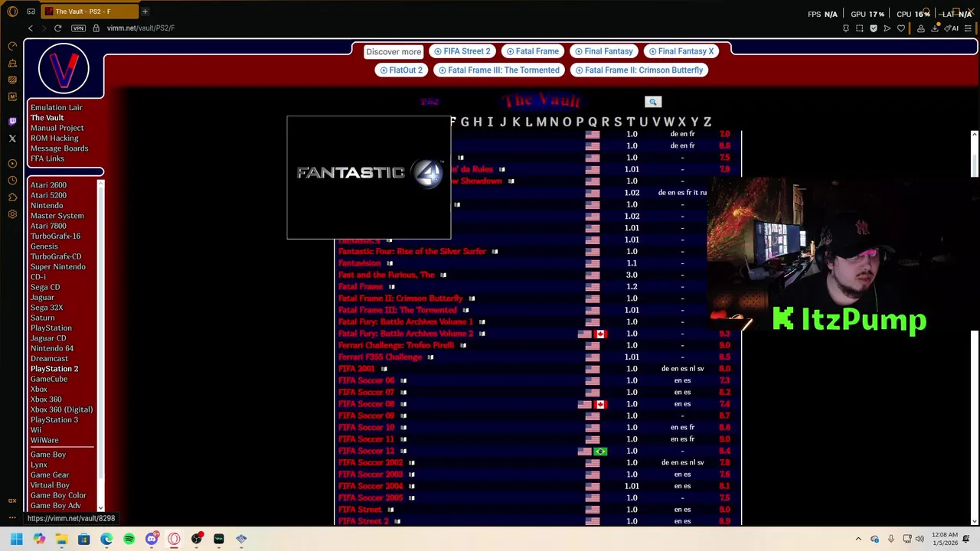Open ROM Hacking in the side menu
The height and width of the screenshot is (551, 980).
click(x=54, y=139)
